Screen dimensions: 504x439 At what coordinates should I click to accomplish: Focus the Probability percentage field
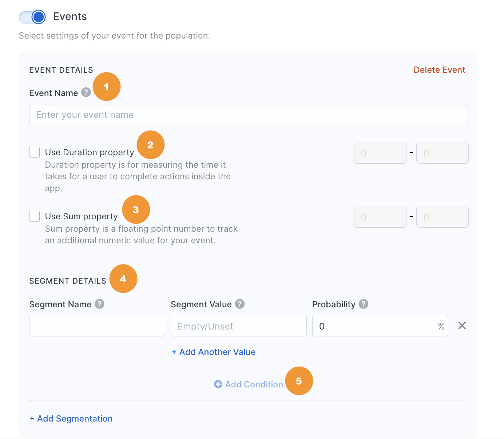(x=380, y=326)
